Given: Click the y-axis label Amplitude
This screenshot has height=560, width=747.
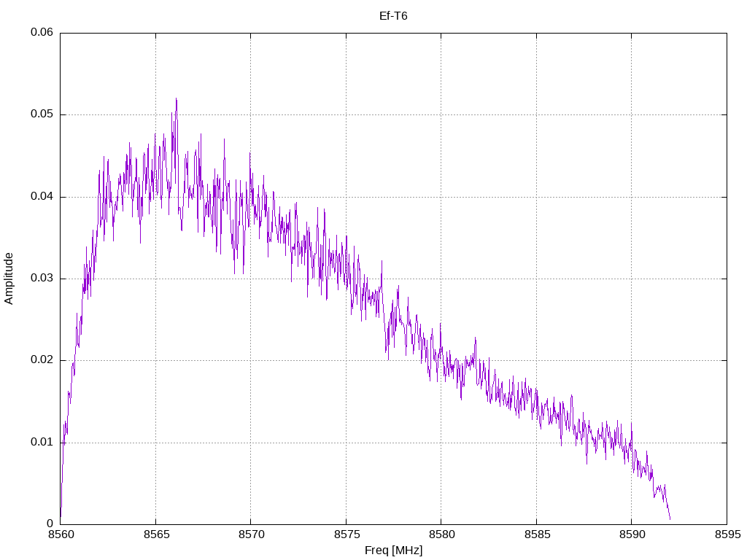Looking at the screenshot, I should pos(9,279).
